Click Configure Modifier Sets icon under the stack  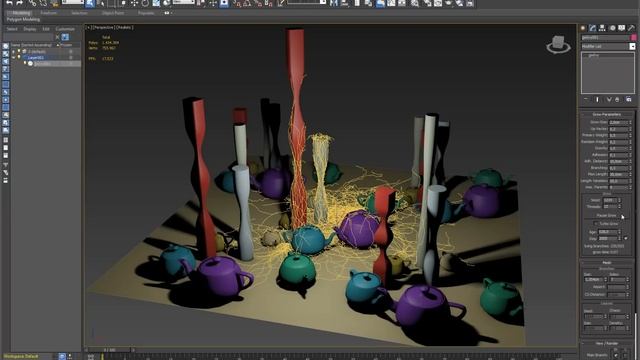pyautogui.click(x=629, y=99)
